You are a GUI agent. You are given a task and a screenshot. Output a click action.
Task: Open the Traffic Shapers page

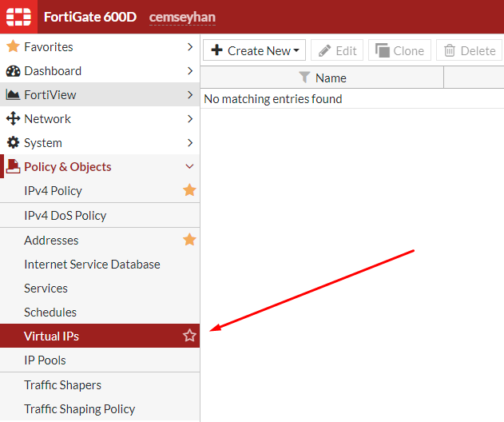tap(100, 385)
